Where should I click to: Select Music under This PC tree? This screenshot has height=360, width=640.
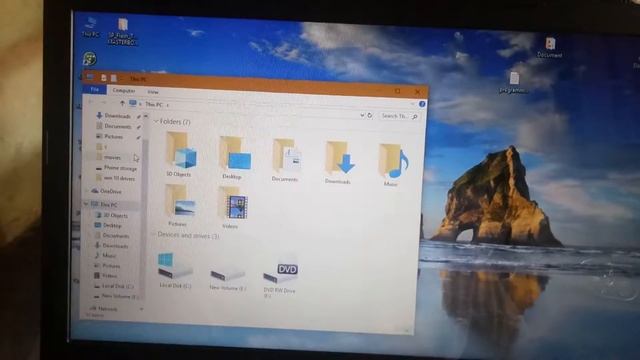(x=109, y=256)
